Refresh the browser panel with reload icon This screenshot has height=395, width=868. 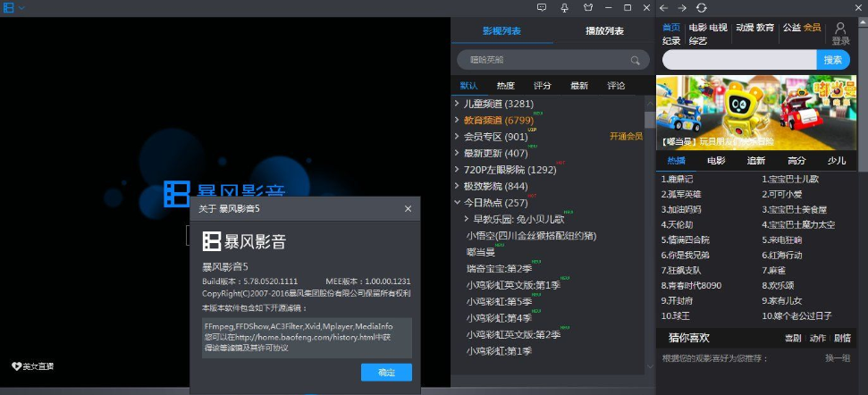click(x=702, y=8)
